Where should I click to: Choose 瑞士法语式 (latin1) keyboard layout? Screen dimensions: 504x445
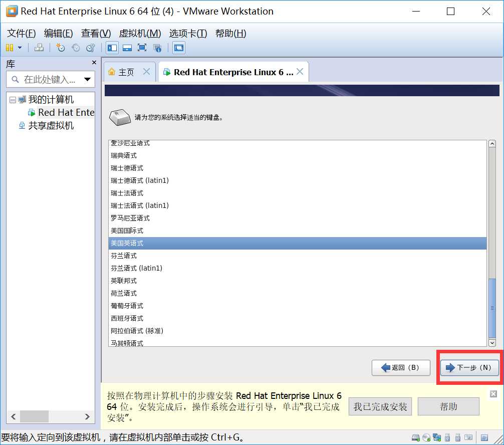(297, 205)
